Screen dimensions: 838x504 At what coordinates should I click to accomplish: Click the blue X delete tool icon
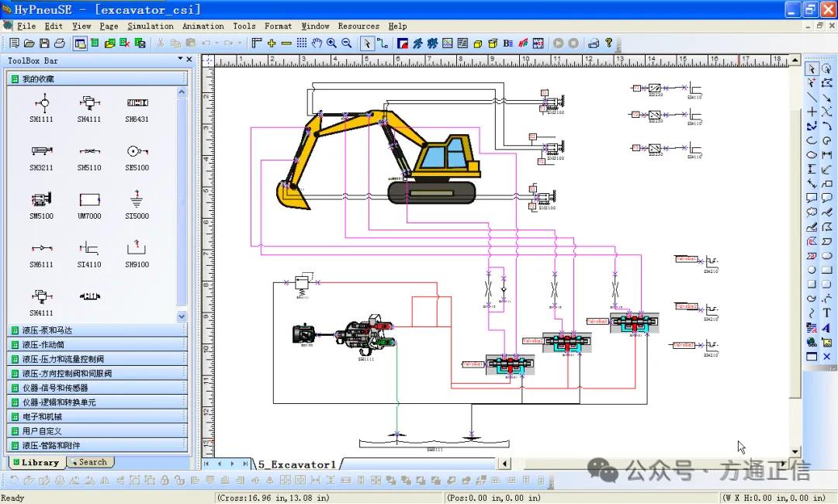click(827, 356)
